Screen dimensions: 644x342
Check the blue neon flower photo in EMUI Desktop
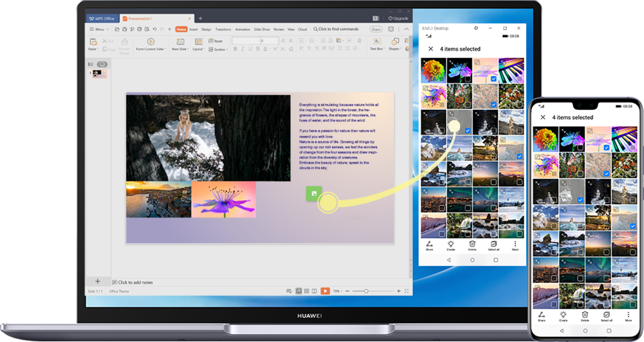click(x=468, y=79)
